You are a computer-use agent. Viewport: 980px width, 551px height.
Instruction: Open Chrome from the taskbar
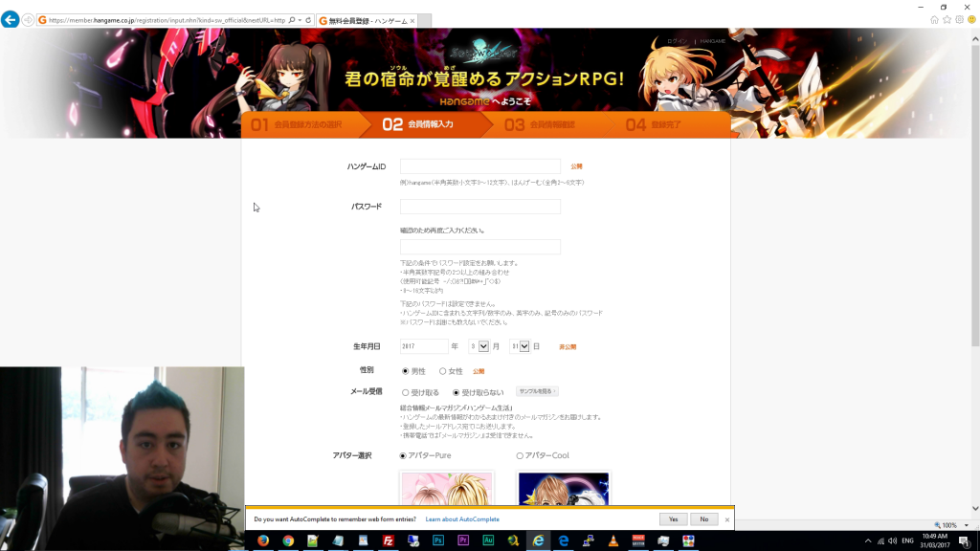coord(288,540)
